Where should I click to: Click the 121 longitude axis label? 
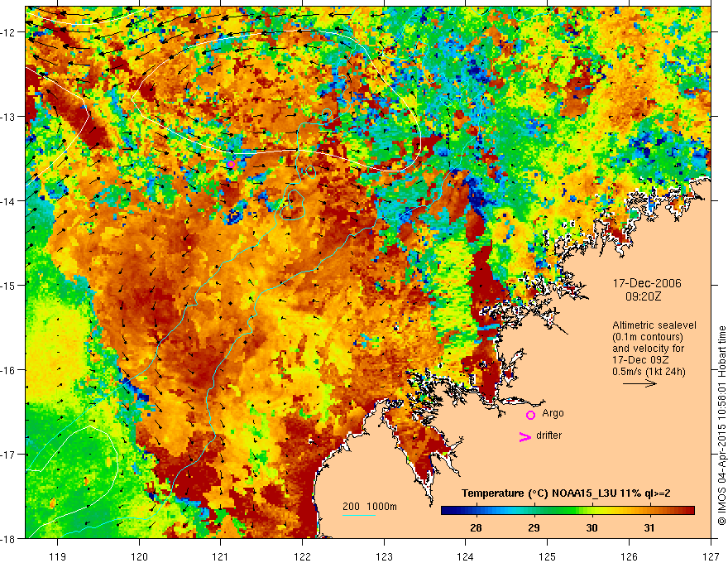221,556
